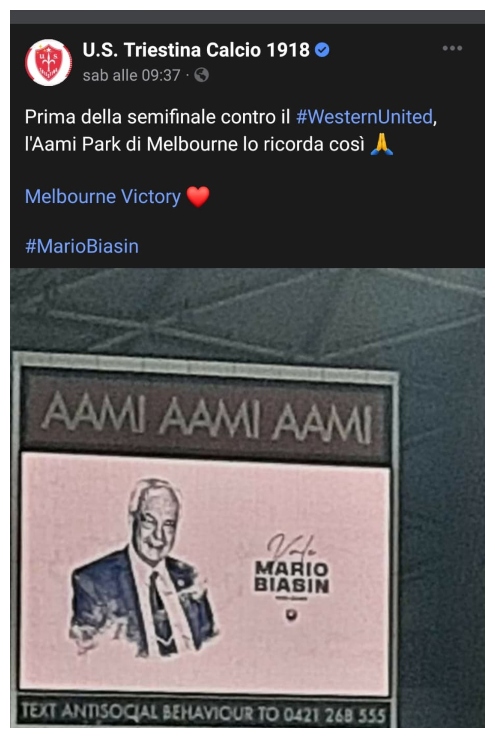Open the #WesternUnited hashtag
This screenshot has width=495, height=738.
pos(364,117)
